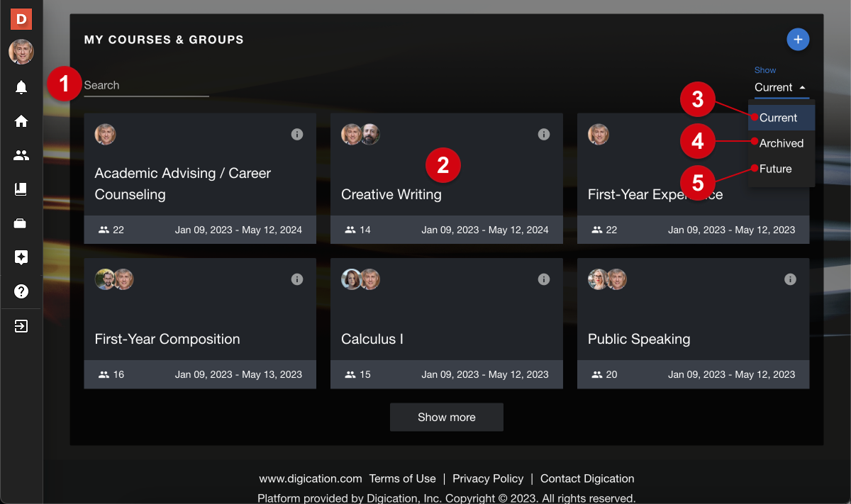Click the Digication D logo
The width and height of the screenshot is (851, 504).
click(21, 18)
